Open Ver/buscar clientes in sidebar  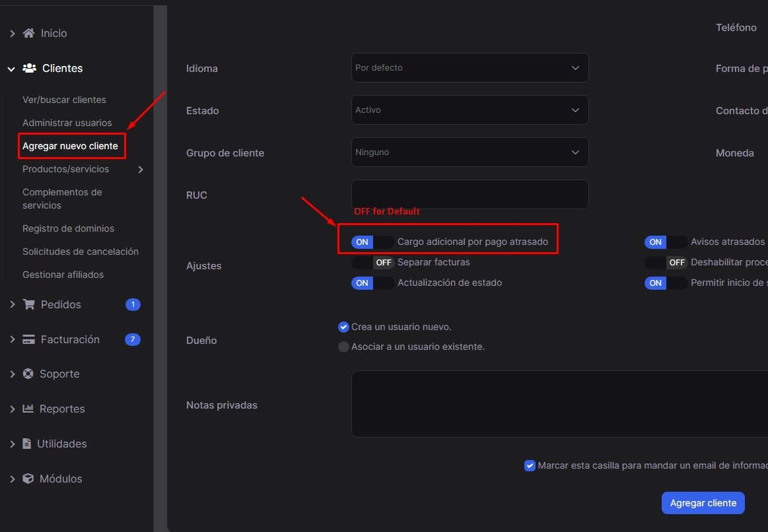(x=64, y=100)
